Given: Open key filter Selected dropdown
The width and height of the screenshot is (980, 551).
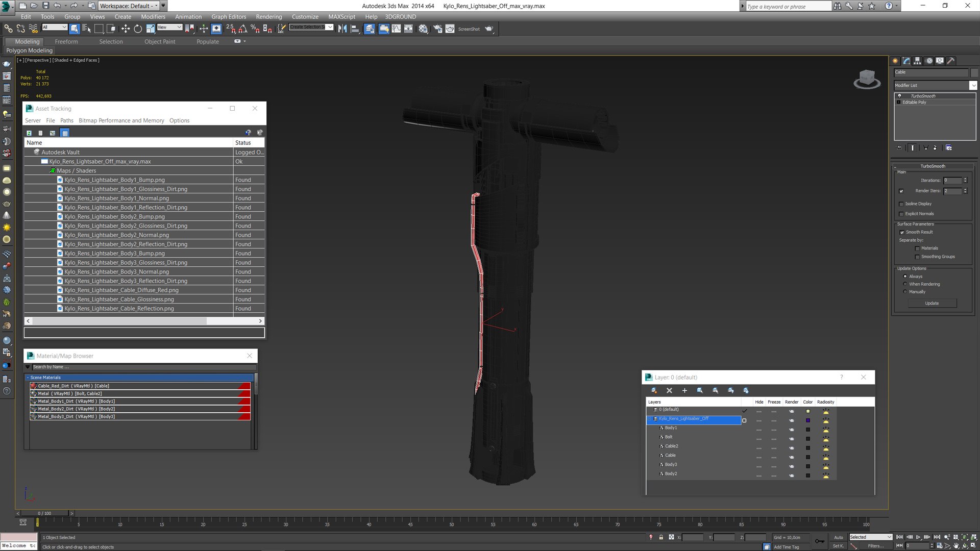Looking at the screenshot, I should pyautogui.click(x=871, y=537).
